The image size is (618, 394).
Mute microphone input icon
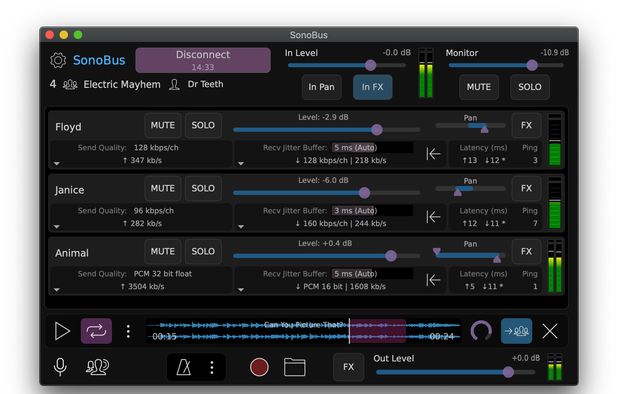pos(60,367)
